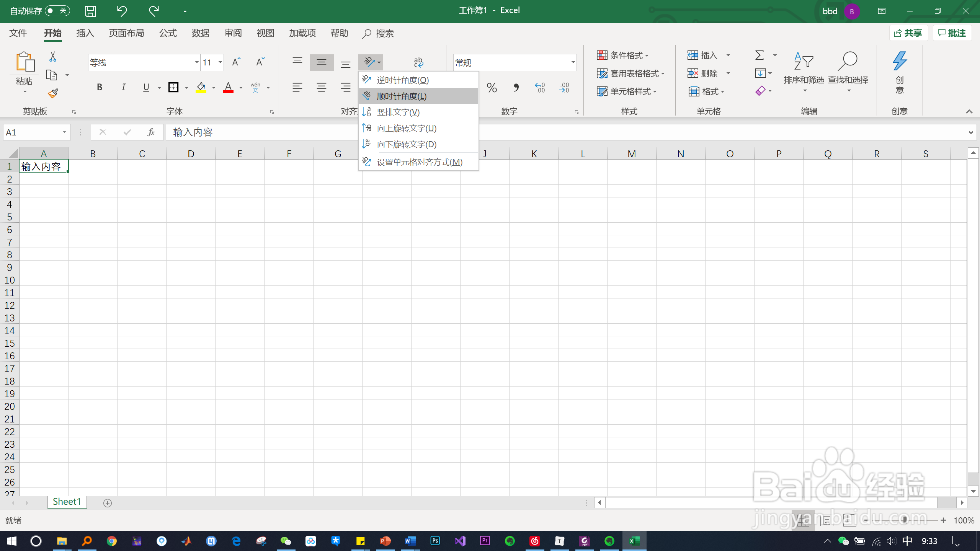Viewport: 980px width, 551px height.
Task: Toggle Bold formatting
Action: (100, 88)
